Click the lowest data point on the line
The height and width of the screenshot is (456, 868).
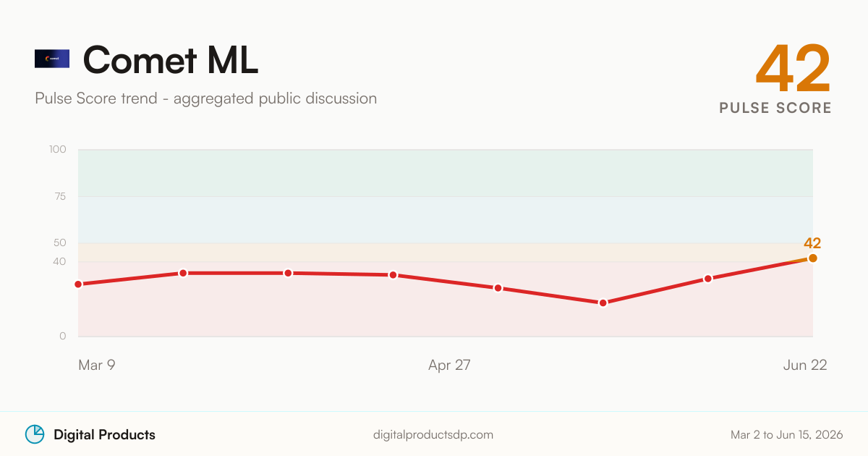pos(603,303)
